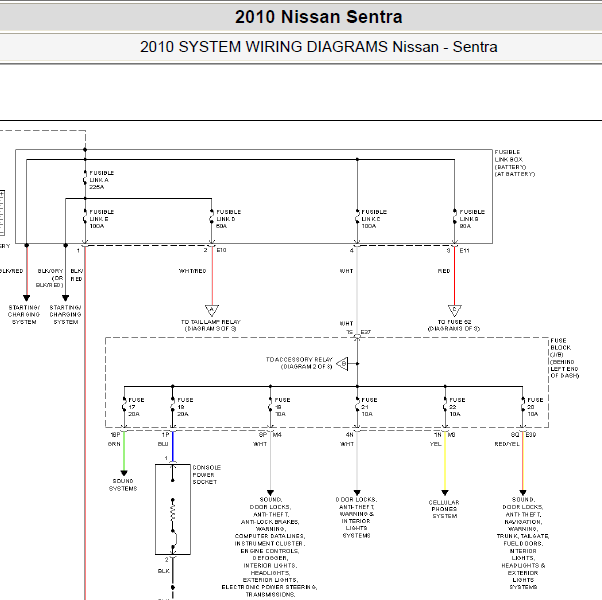Click the 'RED' wire label below E11

(x=444, y=271)
